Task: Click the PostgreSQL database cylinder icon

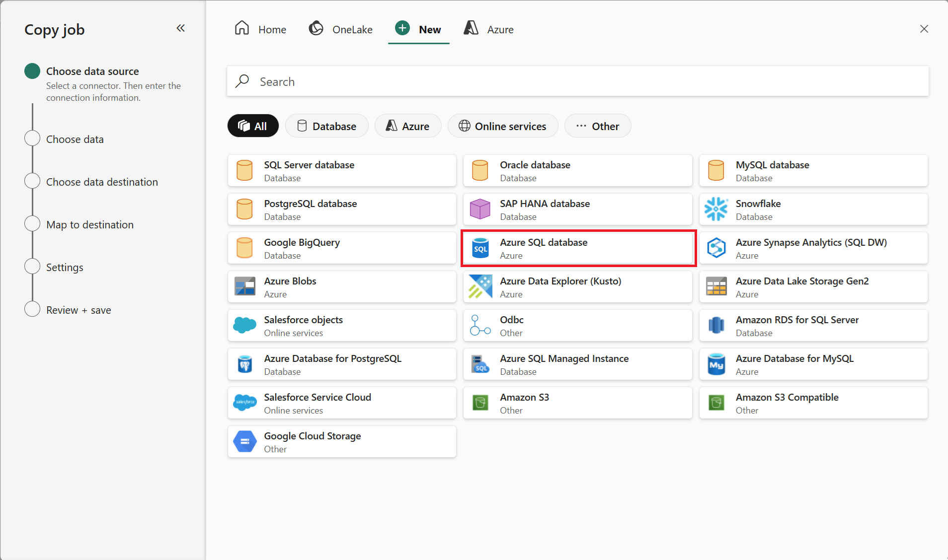Action: click(244, 209)
